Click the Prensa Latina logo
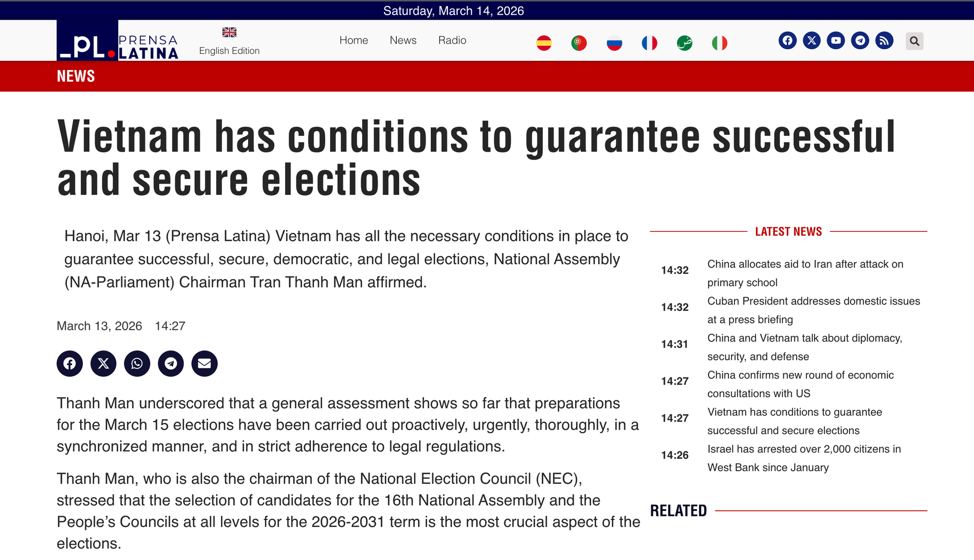The height and width of the screenshot is (560, 974). [118, 41]
